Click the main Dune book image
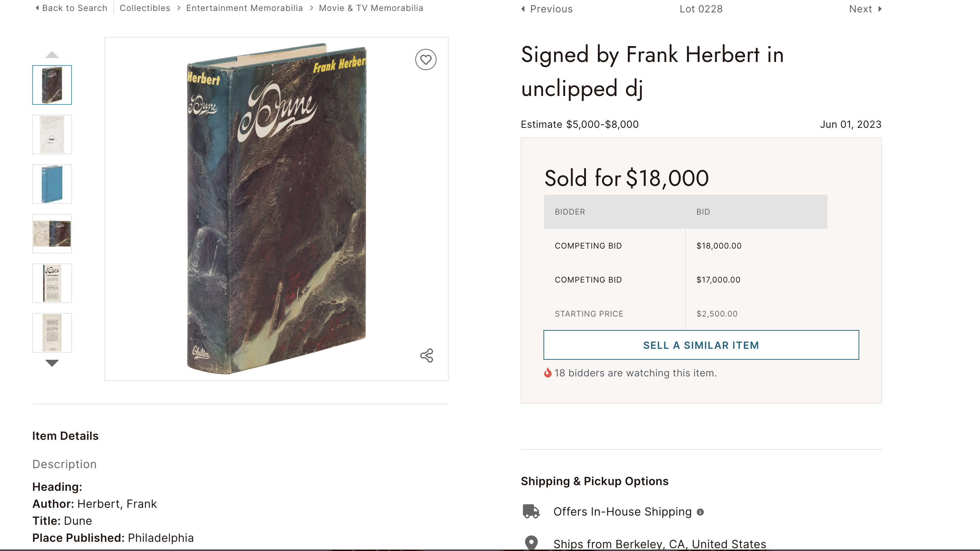 (x=277, y=209)
